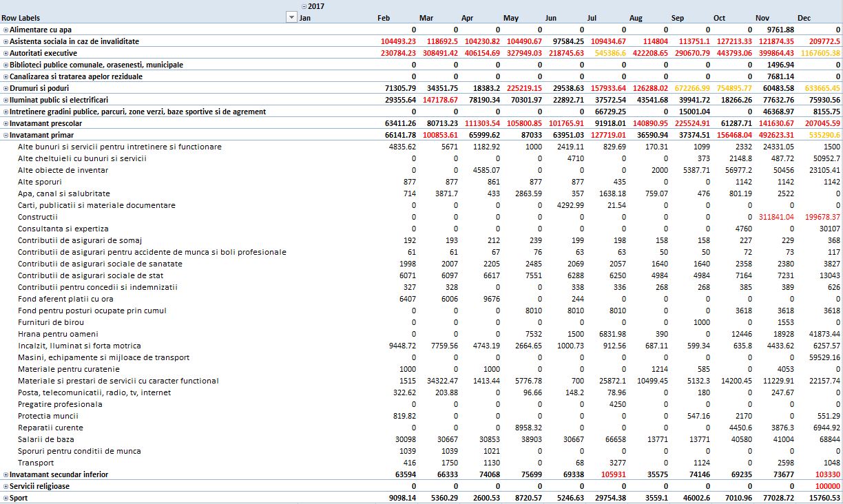Expand Canalizarea si tratarea apelor reziduale
Screen dimensions: 843x504
[x=6, y=77]
